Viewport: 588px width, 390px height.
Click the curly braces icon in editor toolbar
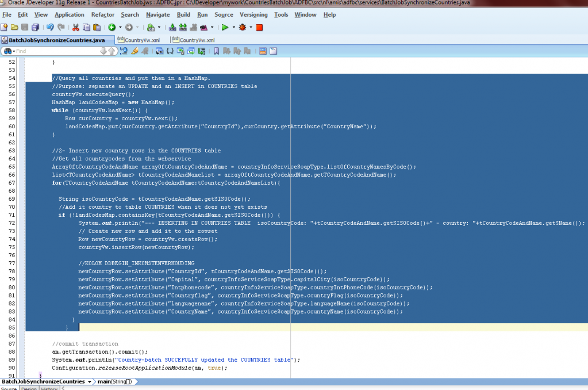tap(170, 51)
